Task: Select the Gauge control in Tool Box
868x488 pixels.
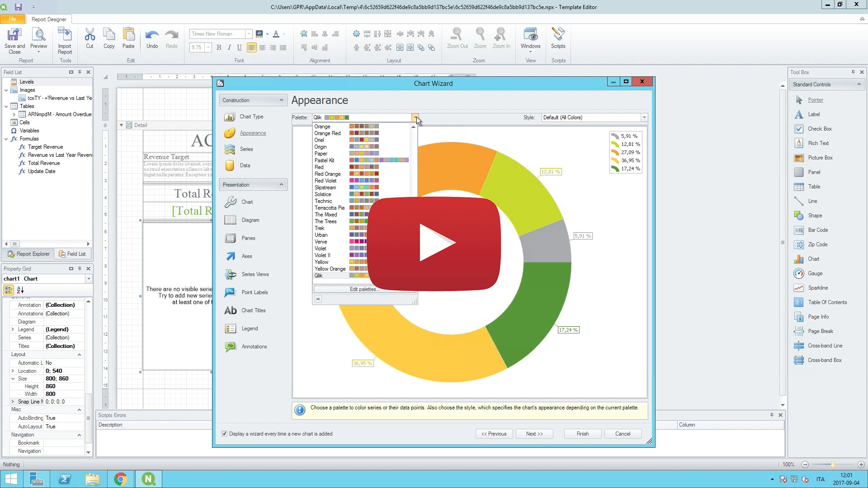Action: pos(815,273)
